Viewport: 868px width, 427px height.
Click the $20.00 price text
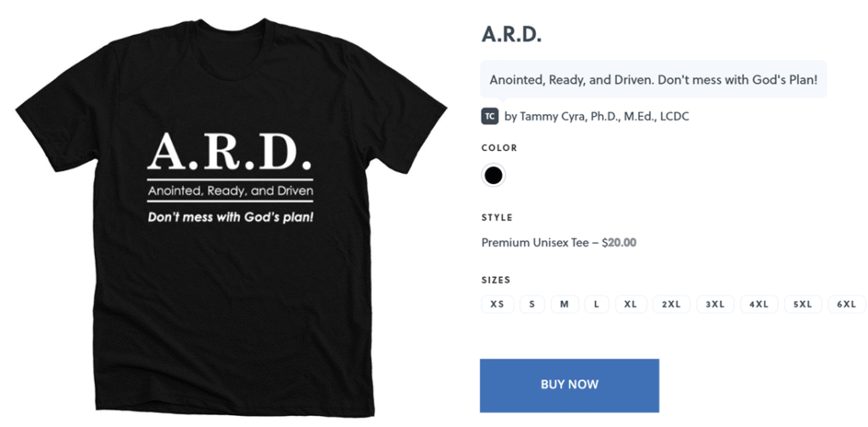click(619, 242)
